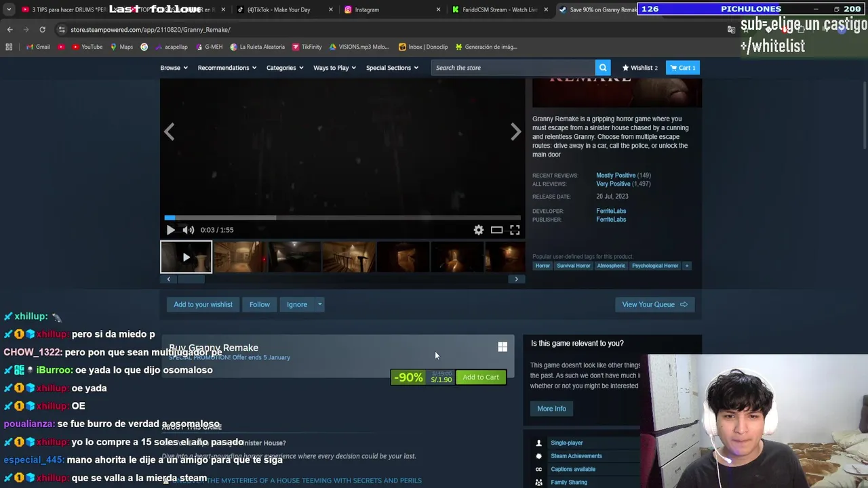Open Generación de imágenes bookmark

point(486,47)
